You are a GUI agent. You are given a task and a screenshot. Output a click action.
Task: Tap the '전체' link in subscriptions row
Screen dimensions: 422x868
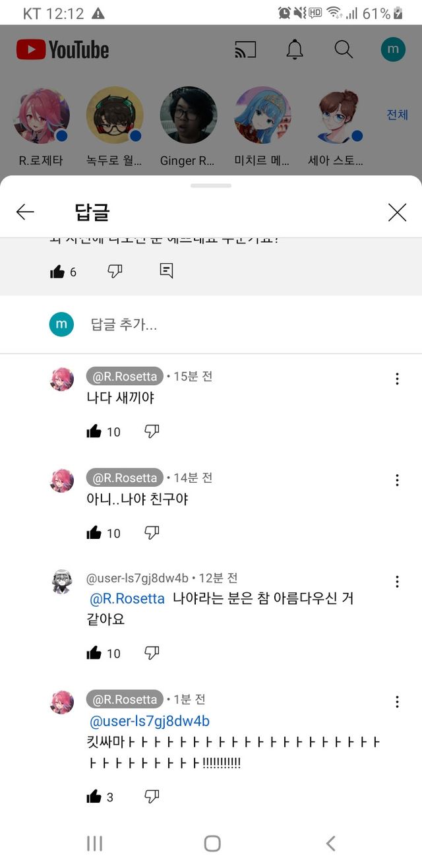tap(397, 115)
